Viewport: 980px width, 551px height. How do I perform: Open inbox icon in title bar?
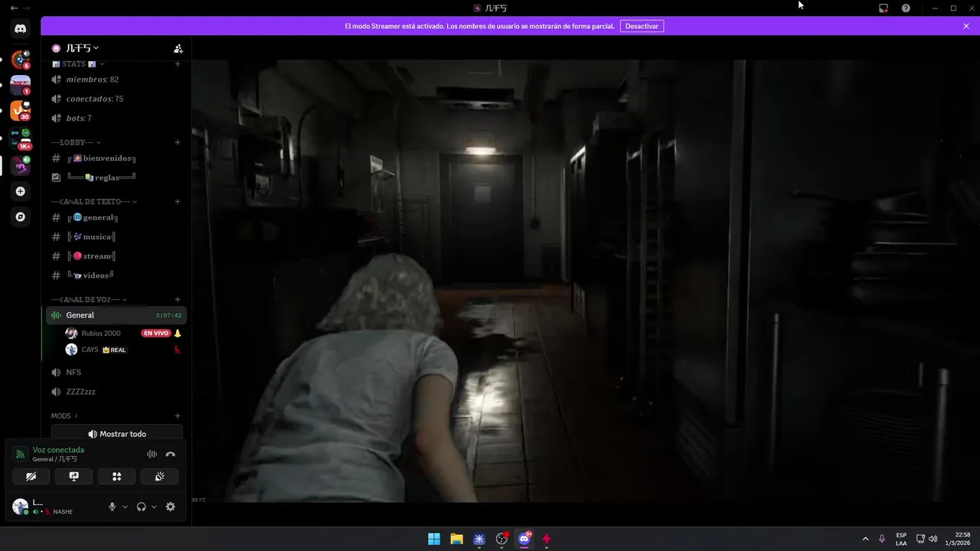[x=884, y=8]
